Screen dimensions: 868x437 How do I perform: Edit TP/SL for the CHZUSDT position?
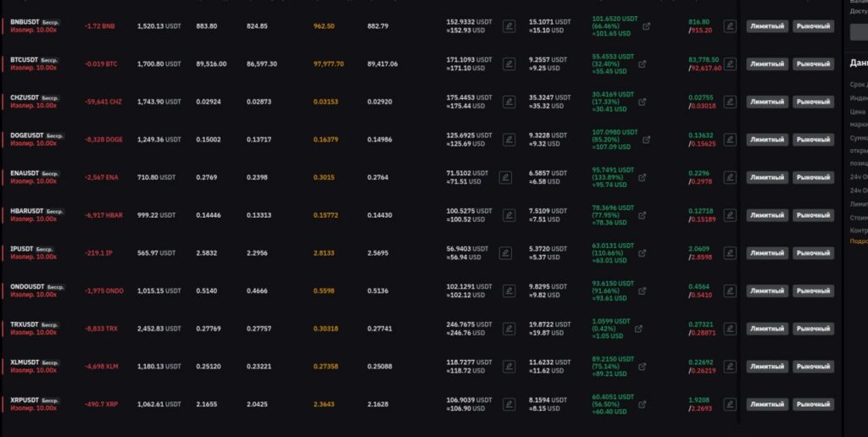coord(730,102)
